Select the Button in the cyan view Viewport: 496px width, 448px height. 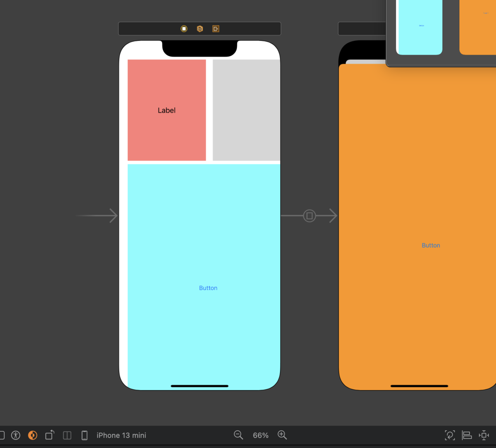(208, 288)
